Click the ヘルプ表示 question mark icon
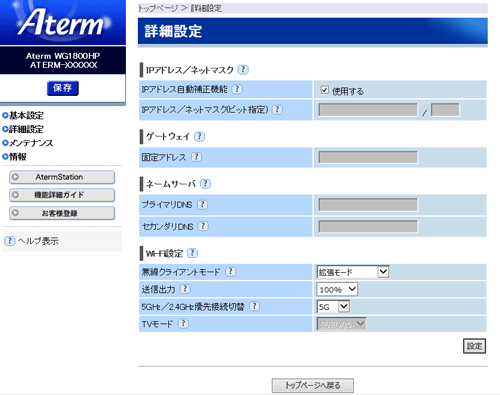Screen dimensions: 500x395 pos(10,241)
